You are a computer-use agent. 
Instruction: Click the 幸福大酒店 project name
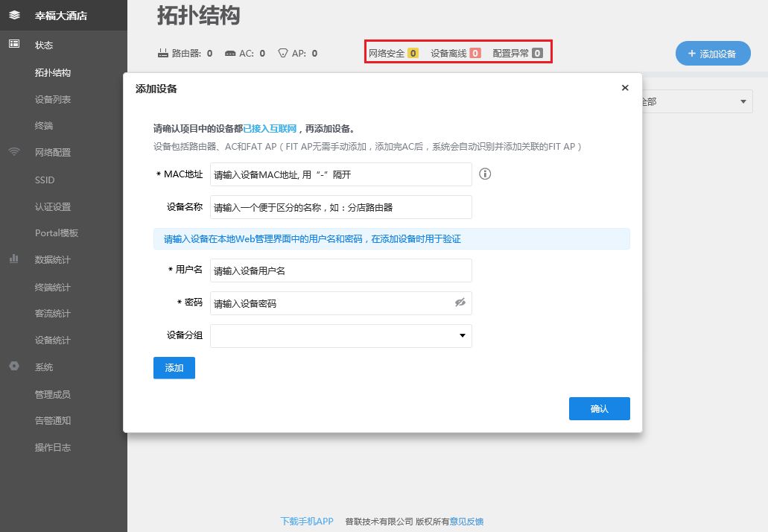(x=61, y=16)
